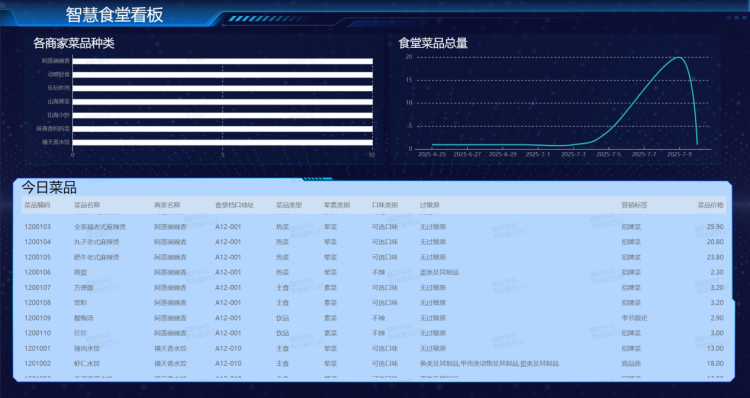This screenshot has height=398, width=750.
Task: Select the row with dish code 1200103
Action: pyautogui.click(x=374, y=227)
